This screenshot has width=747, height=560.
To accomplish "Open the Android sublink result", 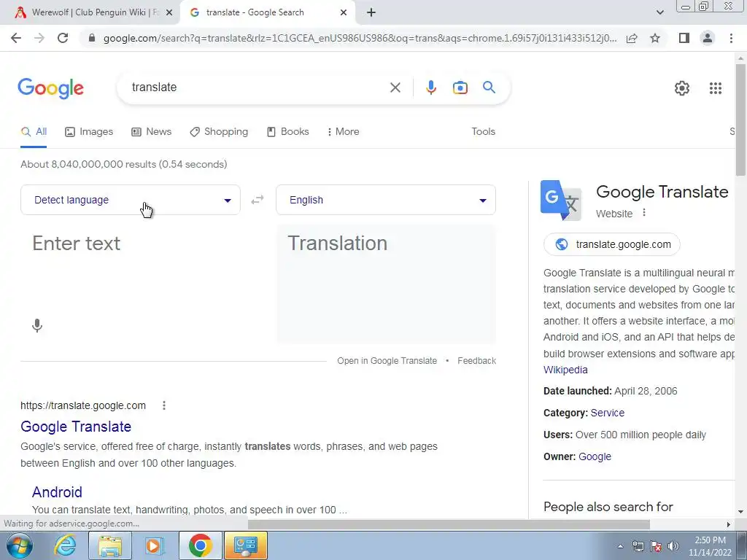I will [57, 492].
